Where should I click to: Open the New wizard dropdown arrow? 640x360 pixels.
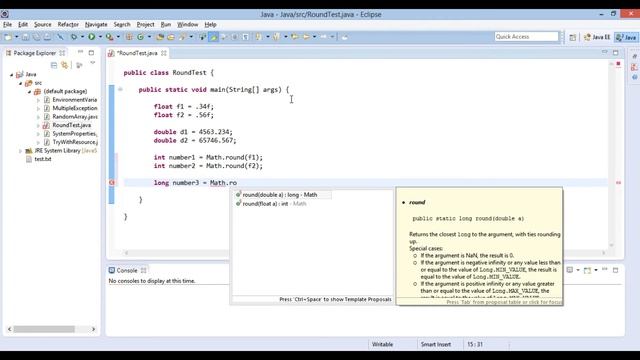pyautogui.click(x=17, y=37)
